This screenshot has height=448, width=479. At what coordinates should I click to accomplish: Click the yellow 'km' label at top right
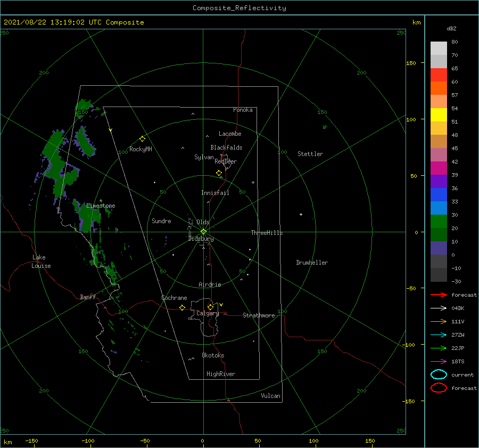[x=416, y=22]
